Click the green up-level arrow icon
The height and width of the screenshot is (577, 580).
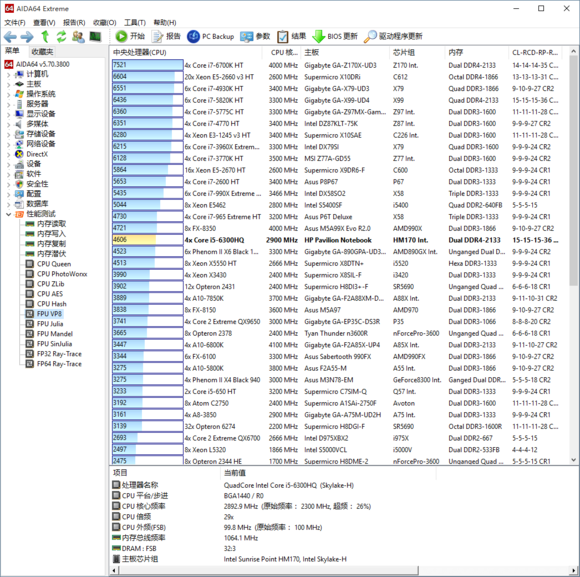pos(45,37)
